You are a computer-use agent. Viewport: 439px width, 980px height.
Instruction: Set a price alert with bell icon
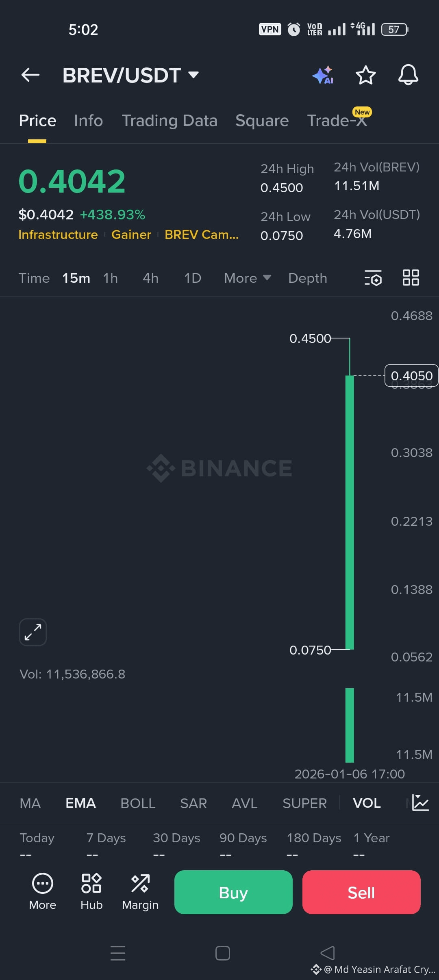(408, 75)
